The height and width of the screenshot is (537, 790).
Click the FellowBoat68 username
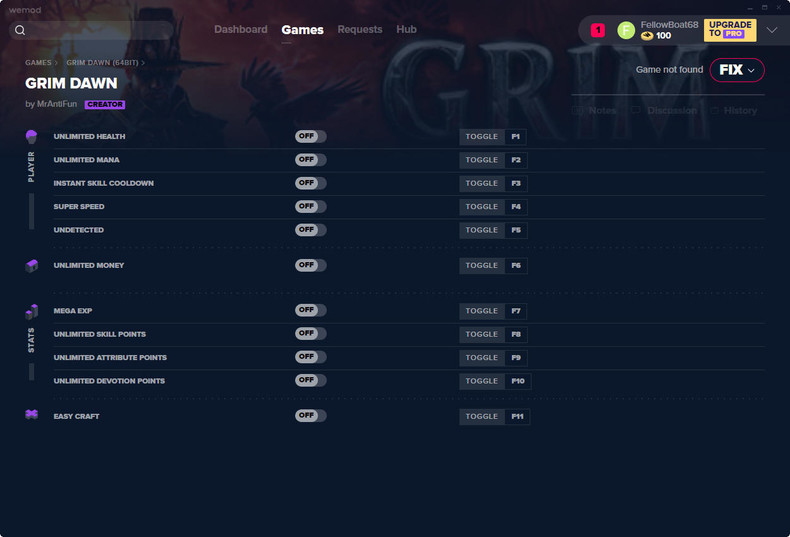(x=669, y=25)
